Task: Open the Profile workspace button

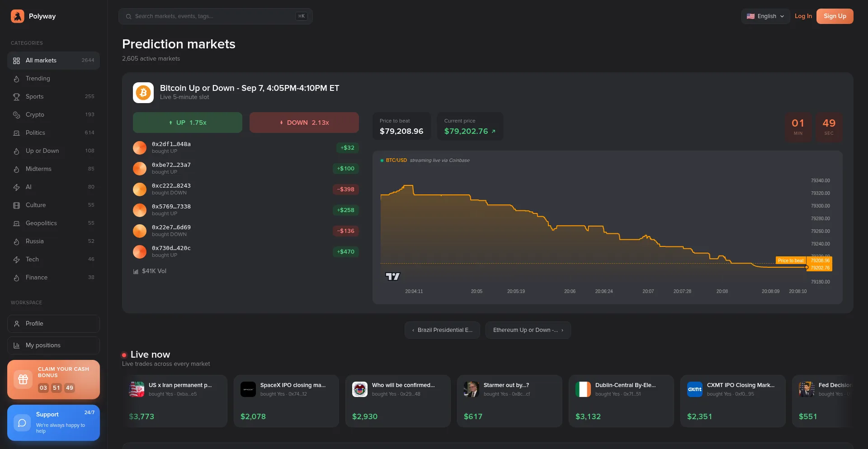Action: click(53, 324)
